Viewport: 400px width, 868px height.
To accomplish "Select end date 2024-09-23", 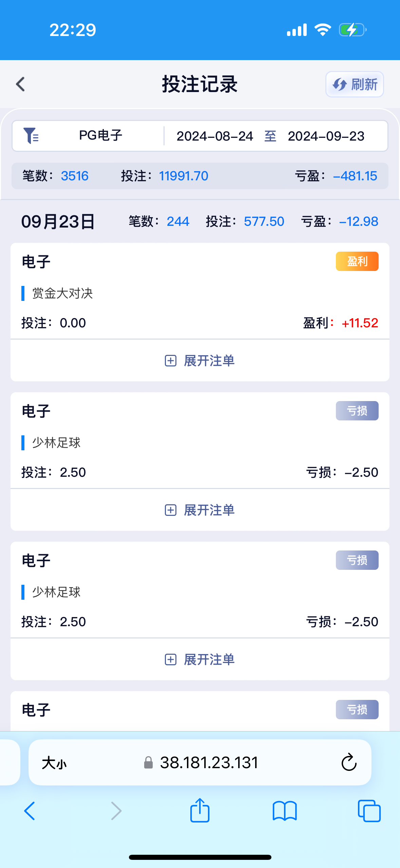I will [326, 136].
